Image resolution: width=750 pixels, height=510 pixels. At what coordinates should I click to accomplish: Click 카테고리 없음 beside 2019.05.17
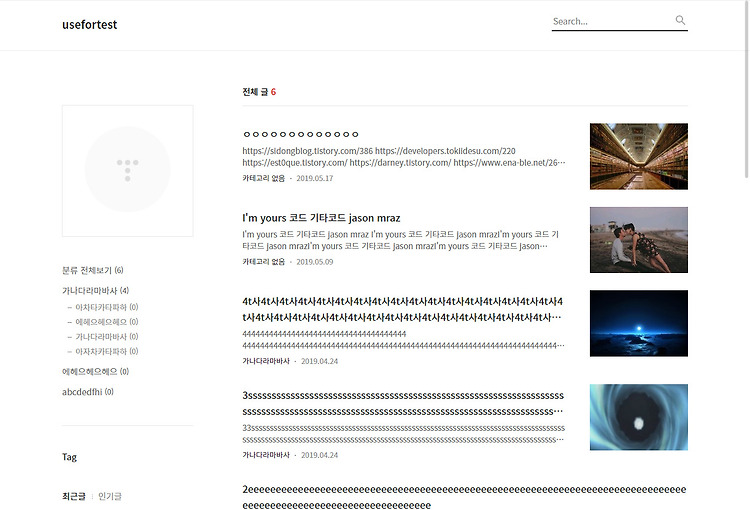click(264, 178)
